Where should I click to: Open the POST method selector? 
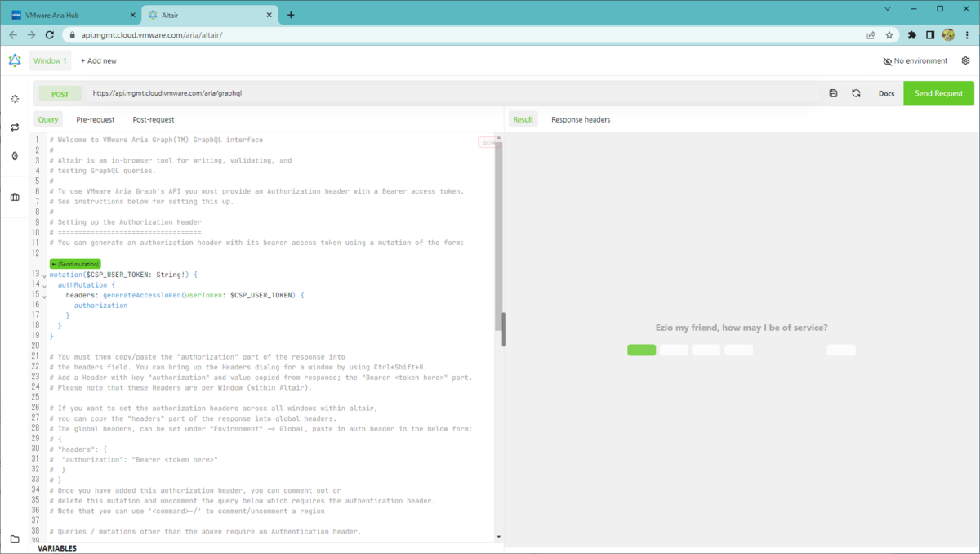(60, 94)
